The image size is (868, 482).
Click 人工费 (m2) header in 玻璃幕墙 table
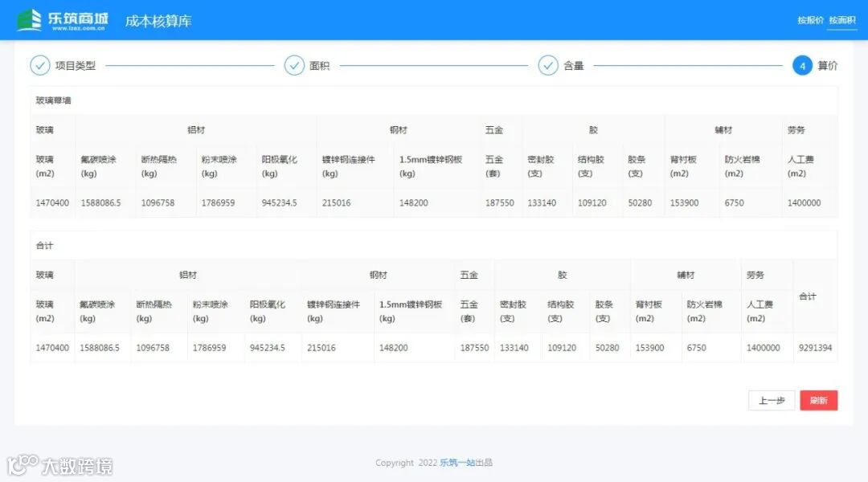[800, 166]
